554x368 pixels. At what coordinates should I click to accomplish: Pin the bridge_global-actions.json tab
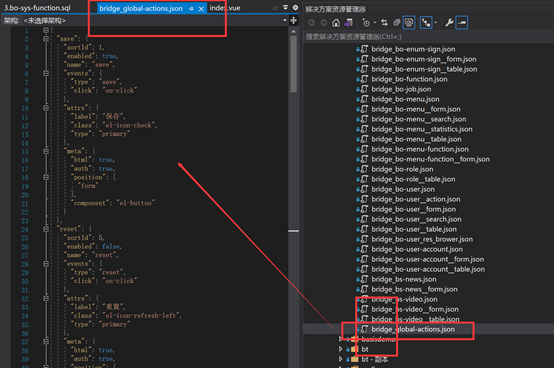click(191, 9)
